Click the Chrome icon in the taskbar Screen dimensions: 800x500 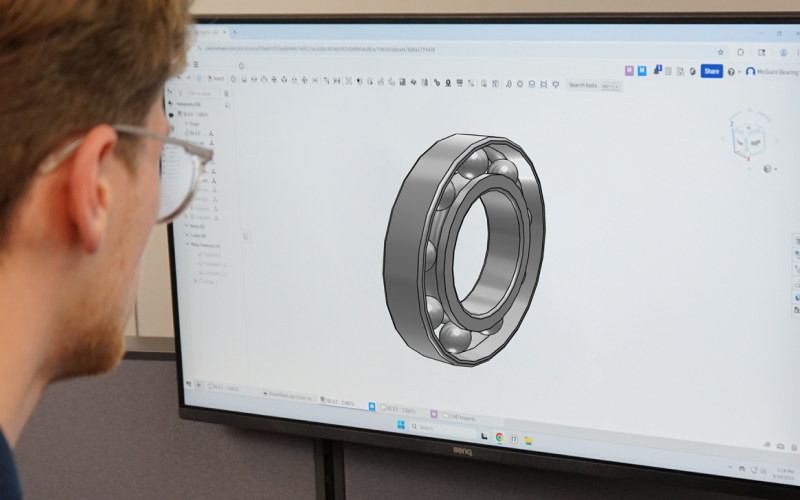point(499,437)
